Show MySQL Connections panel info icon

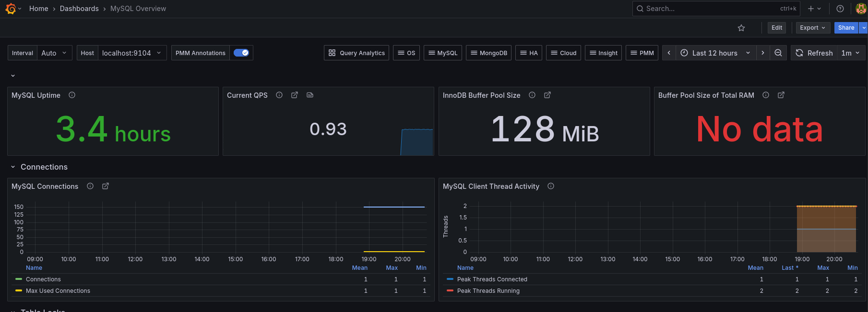coord(90,186)
